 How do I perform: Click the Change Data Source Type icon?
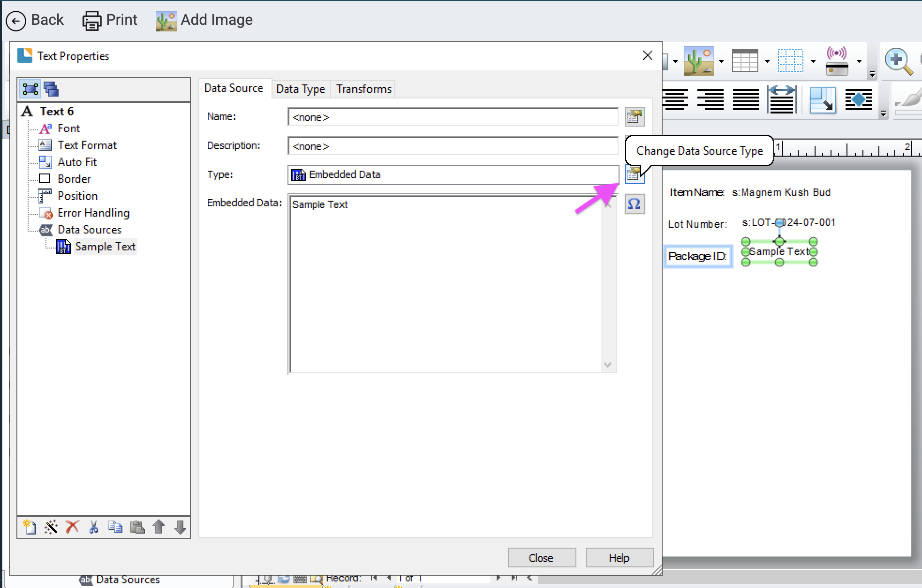(634, 175)
